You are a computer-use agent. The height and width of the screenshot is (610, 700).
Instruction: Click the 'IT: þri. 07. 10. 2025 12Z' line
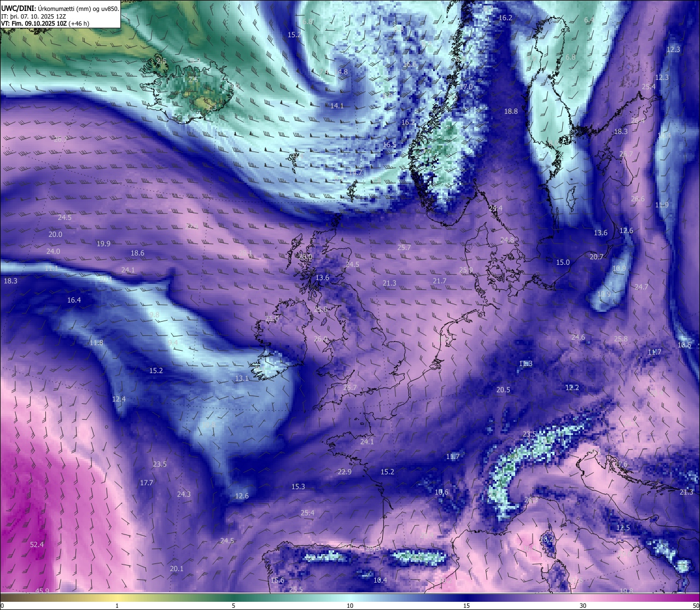(34, 16)
